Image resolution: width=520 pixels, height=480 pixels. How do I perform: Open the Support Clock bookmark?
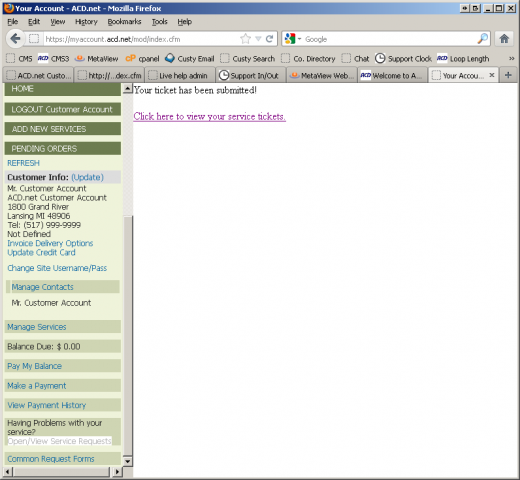(403, 59)
